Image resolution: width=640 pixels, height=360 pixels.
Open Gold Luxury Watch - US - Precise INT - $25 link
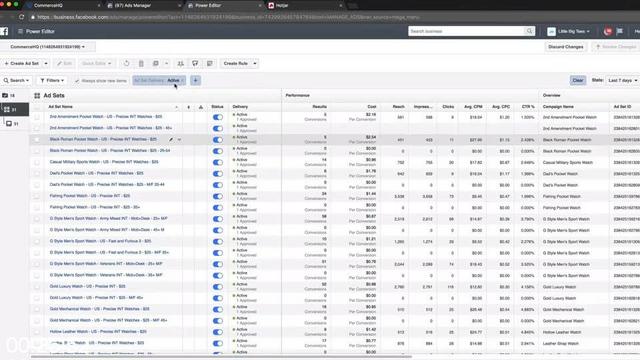coord(87,287)
